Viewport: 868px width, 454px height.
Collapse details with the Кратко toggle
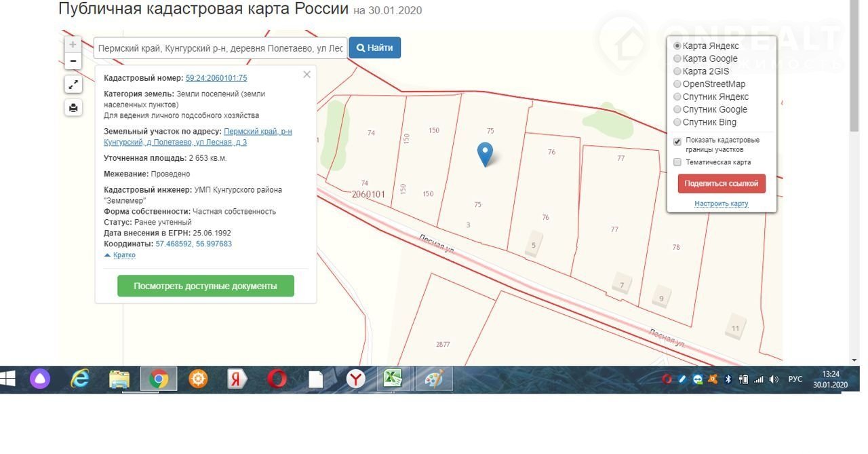click(x=123, y=255)
